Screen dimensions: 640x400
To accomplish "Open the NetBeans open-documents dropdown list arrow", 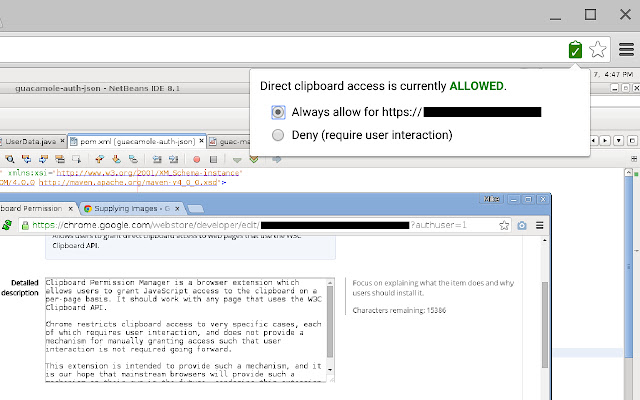I will [x=619, y=140].
